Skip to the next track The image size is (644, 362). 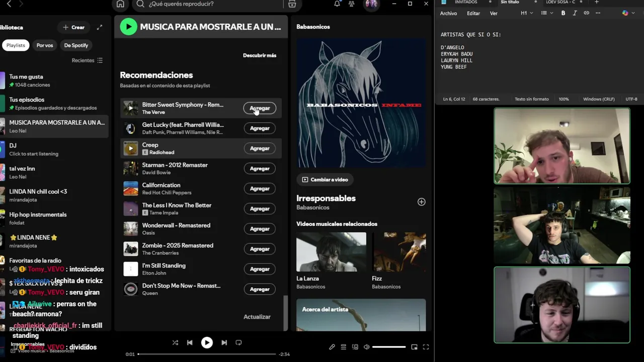pos(224,342)
